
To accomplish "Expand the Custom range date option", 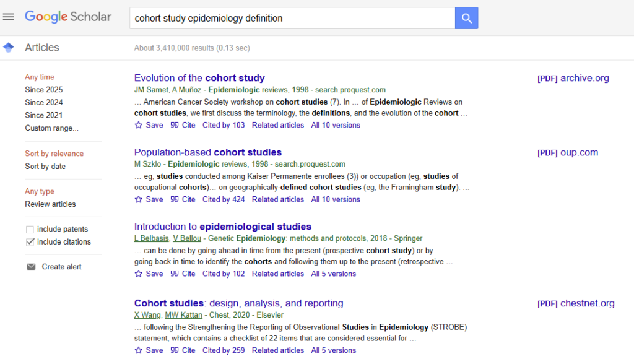I will 51,128.
